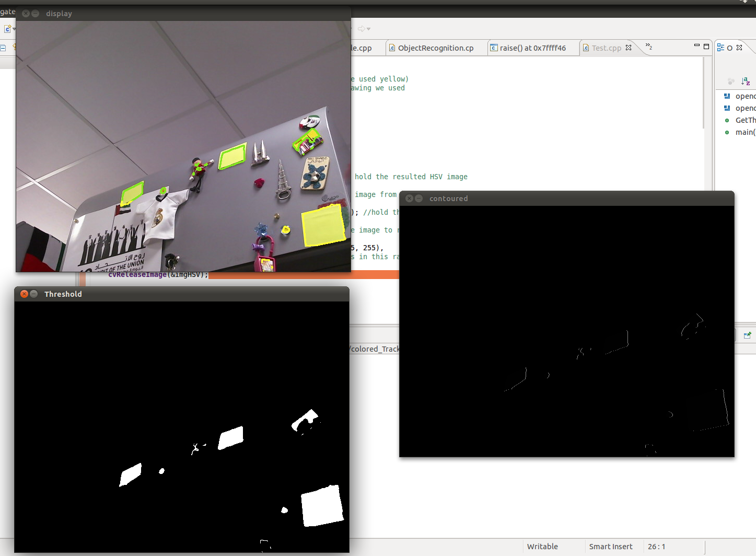Image resolution: width=756 pixels, height=556 pixels.
Task: Click the C file icon on the ObjectRecognition.cp tab
Action: point(392,48)
